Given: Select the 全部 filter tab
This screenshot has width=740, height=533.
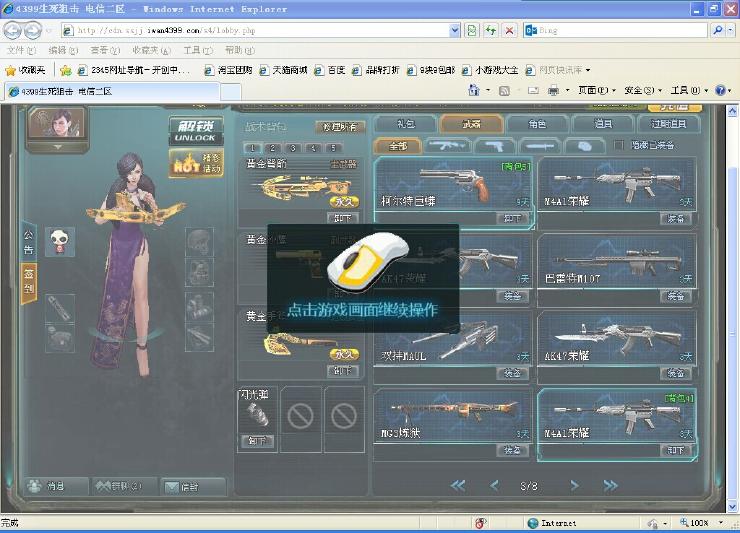Looking at the screenshot, I should coord(398,146).
